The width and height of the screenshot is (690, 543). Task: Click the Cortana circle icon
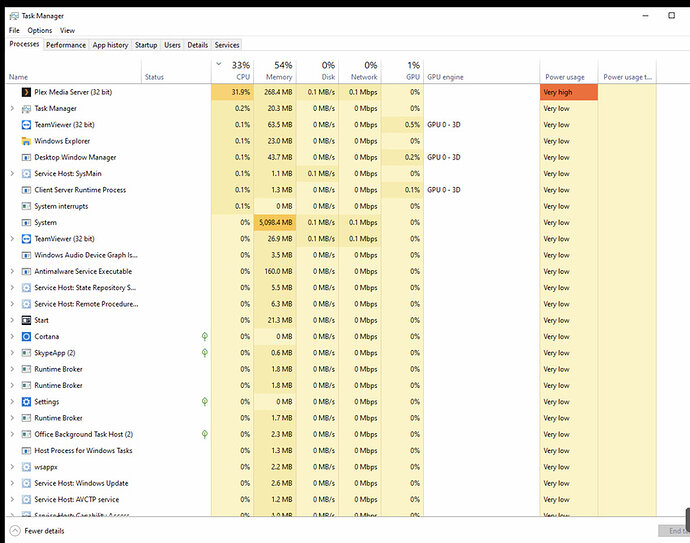(x=26, y=336)
